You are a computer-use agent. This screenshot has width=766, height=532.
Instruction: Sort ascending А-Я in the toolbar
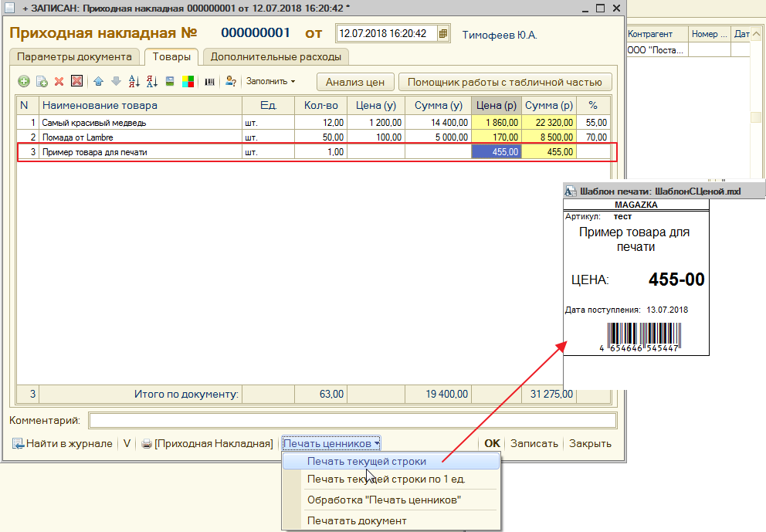[x=134, y=82]
